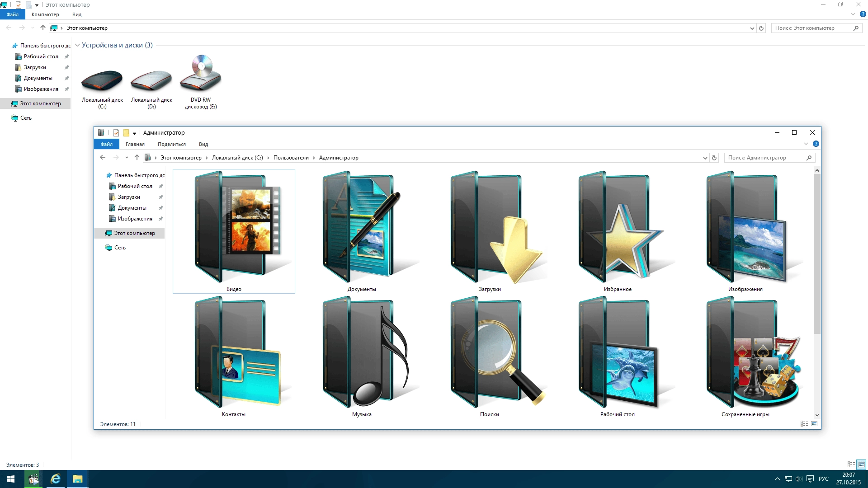This screenshot has height=488, width=868.
Task: Click properties quick-access icon in Администратор title bar
Action: coord(116,132)
